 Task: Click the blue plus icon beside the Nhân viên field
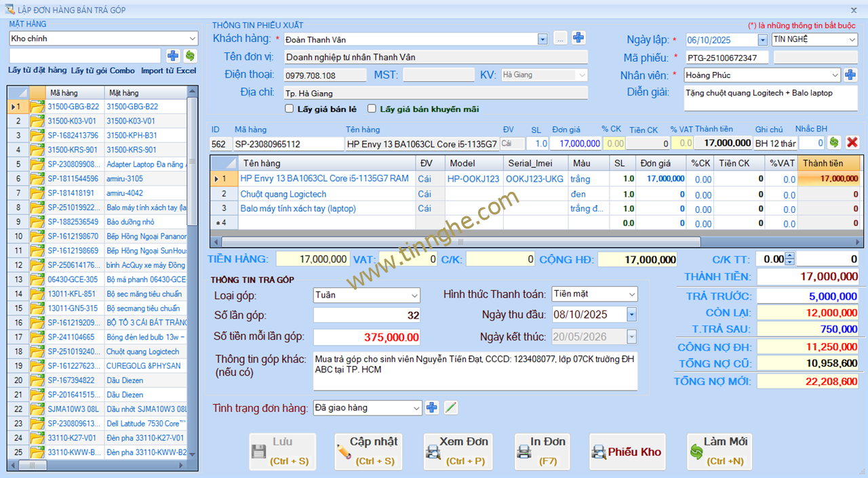point(850,75)
